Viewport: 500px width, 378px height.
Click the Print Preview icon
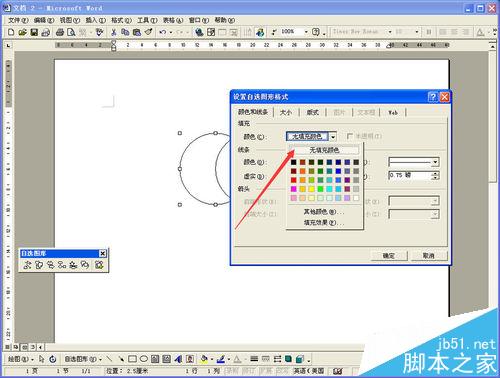71,32
